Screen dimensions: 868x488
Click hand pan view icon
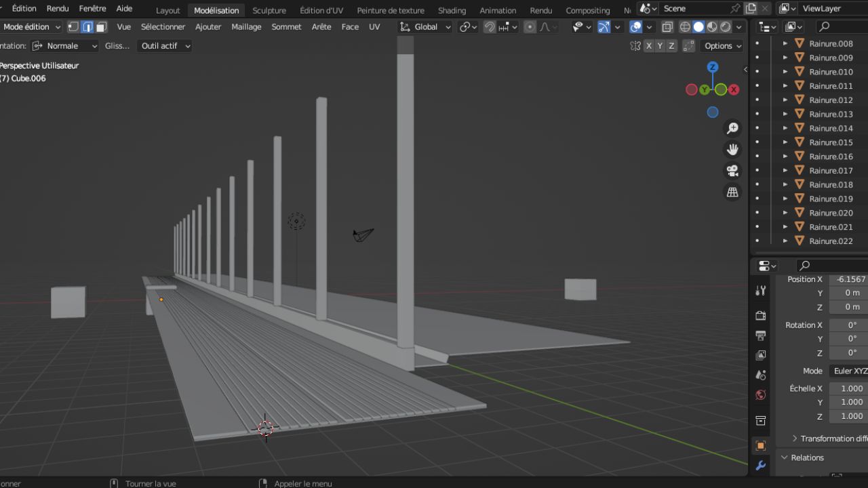(732, 149)
